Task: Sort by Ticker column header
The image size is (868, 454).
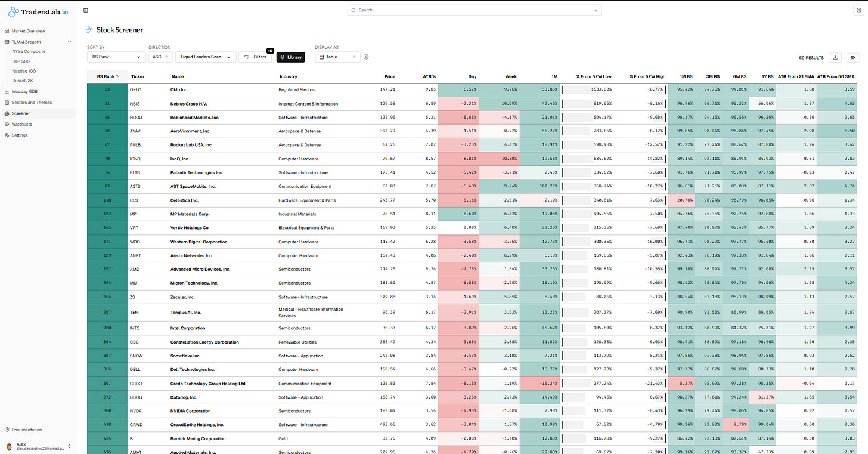Action: [x=138, y=76]
